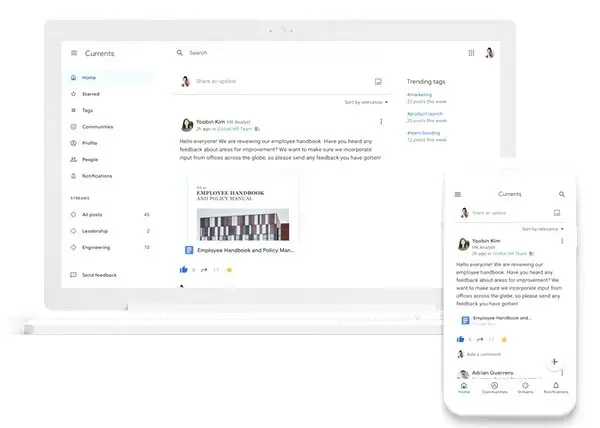Open Notifications in the left sidebar
The image size is (600, 428).
click(73, 176)
